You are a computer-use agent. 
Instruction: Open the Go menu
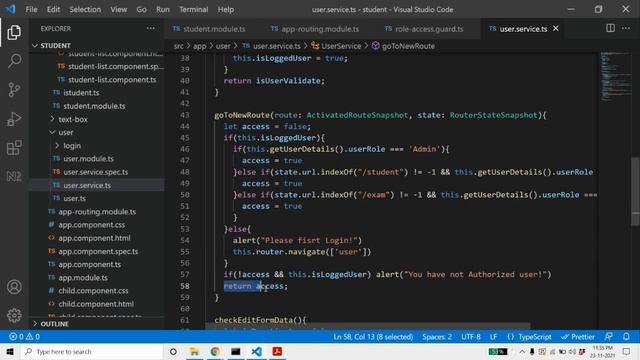point(141,9)
